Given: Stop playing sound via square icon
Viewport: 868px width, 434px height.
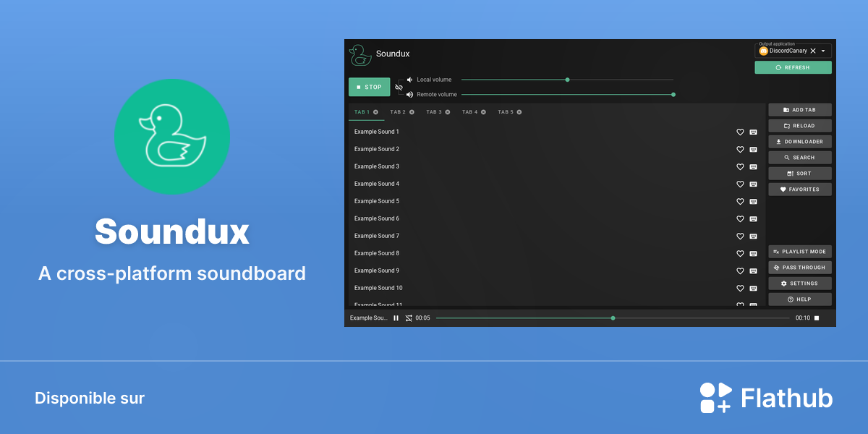Looking at the screenshot, I should pyautogui.click(x=817, y=318).
